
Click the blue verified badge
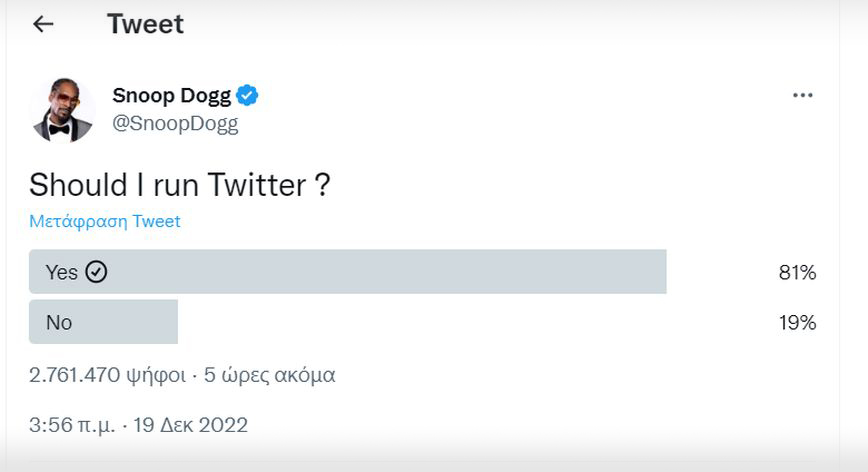click(x=248, y=96)
